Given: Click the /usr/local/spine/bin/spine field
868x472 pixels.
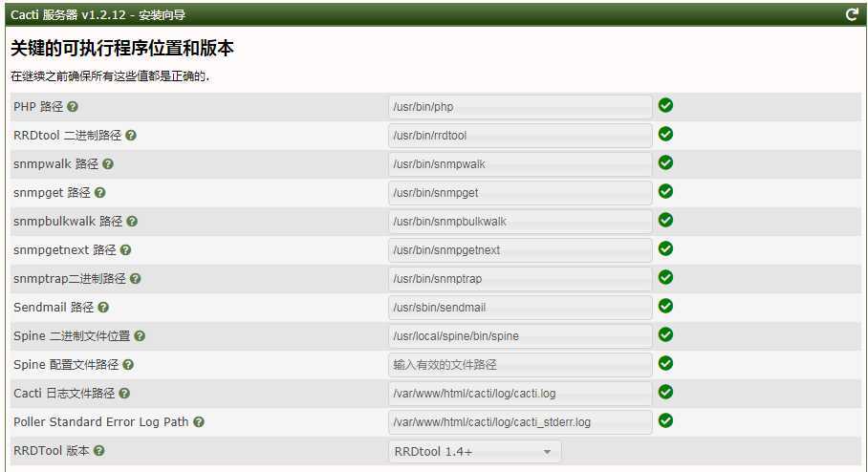Looking at the screenshot, I should 520,336.
